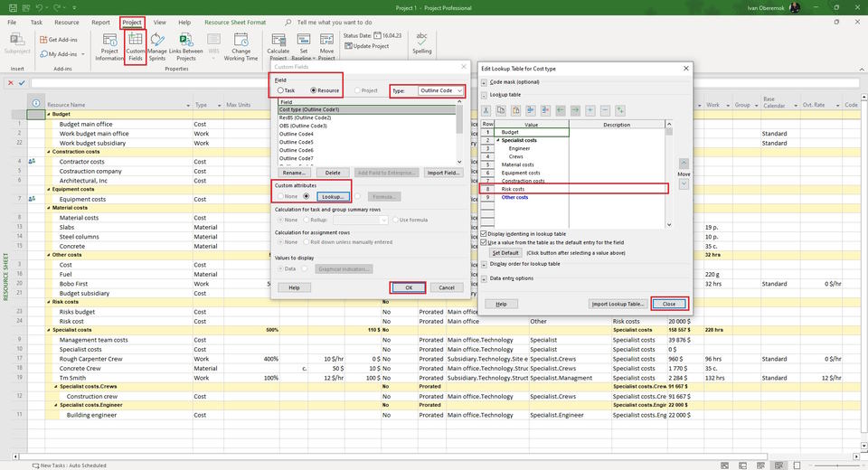Viewport: 868px width, 470px height.
Task: Toggle Use a value as default entry checkbox
Action: point(484,242)
